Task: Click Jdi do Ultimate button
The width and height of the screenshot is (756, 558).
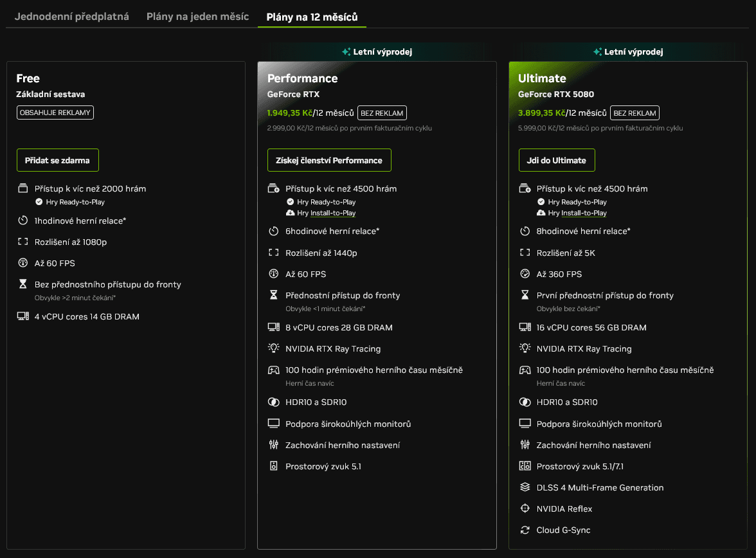Action: pyautogui.click(x=557, y=160)
